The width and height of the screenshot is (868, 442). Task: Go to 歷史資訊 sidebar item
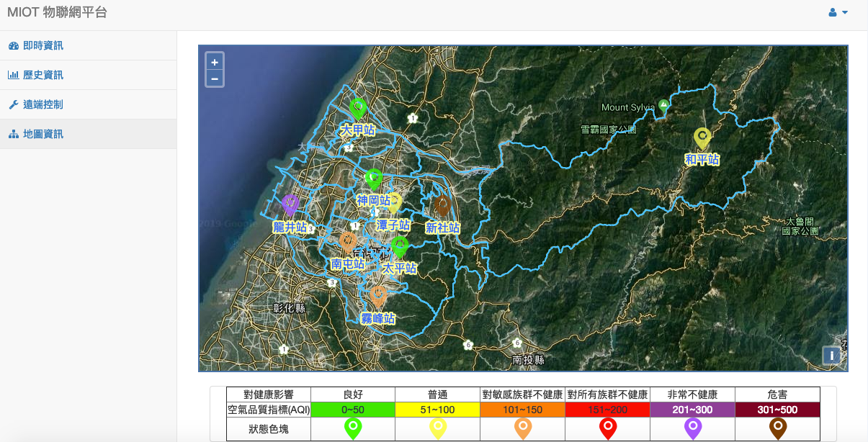tap(43, 75)
